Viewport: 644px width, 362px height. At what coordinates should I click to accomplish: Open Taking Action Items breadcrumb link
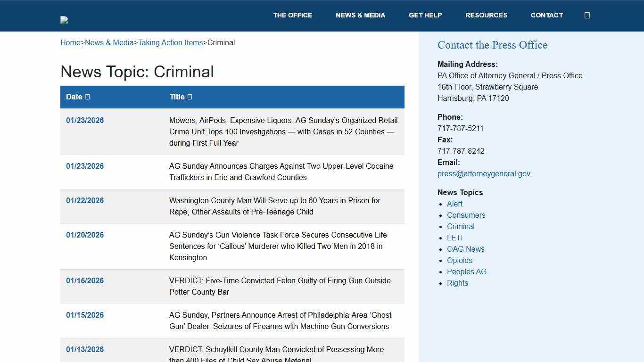point(171,42)
